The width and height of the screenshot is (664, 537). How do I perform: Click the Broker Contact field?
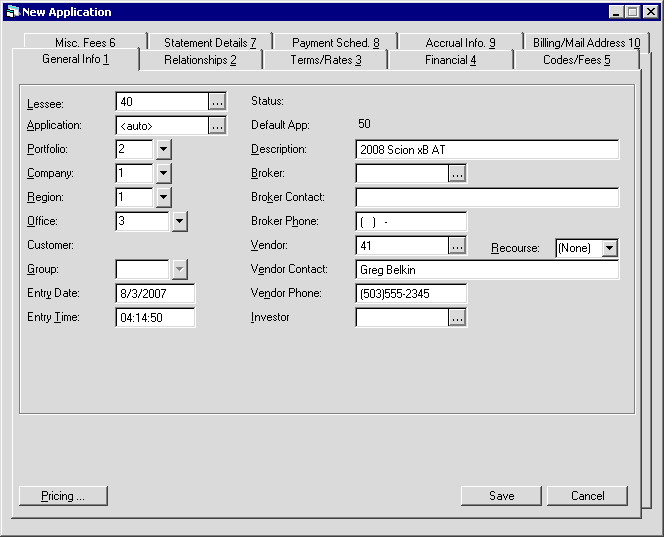pos(487,198)
